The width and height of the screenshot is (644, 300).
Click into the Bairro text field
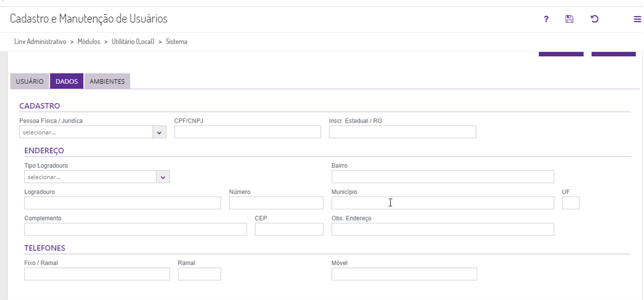click(443, 177)
